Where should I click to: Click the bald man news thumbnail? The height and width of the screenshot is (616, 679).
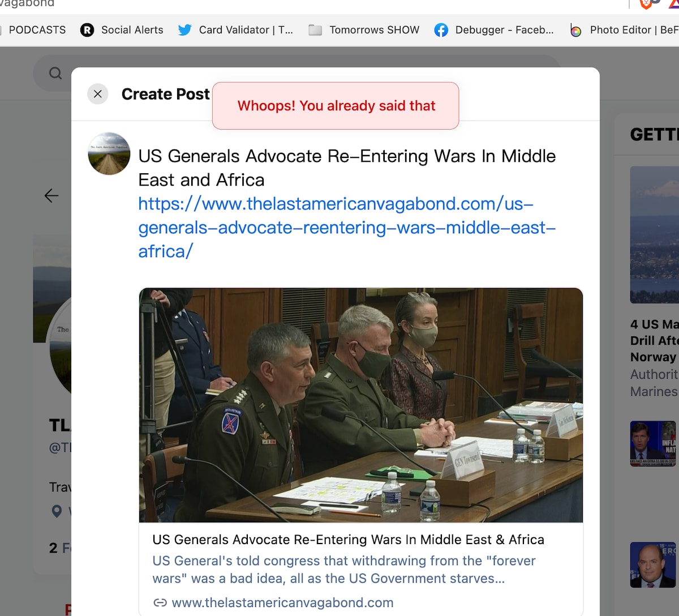(653, 565)
